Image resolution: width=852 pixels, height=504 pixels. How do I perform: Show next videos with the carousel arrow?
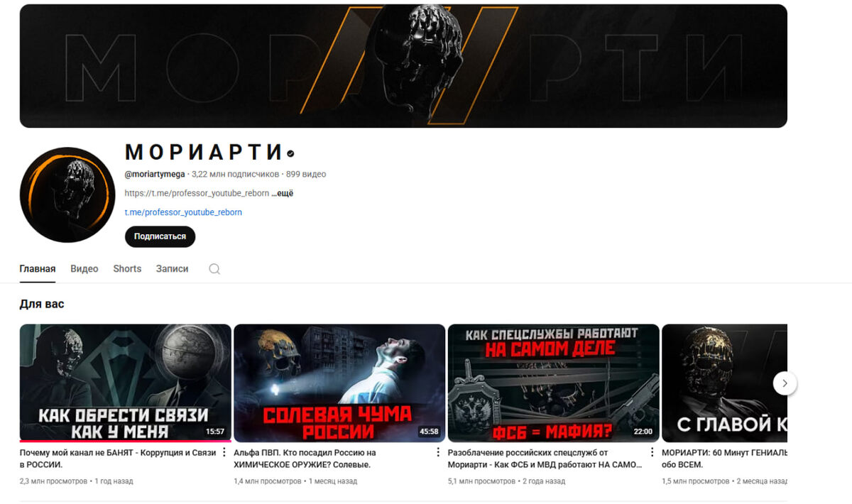pyautogui.click(x=785, y=383)
